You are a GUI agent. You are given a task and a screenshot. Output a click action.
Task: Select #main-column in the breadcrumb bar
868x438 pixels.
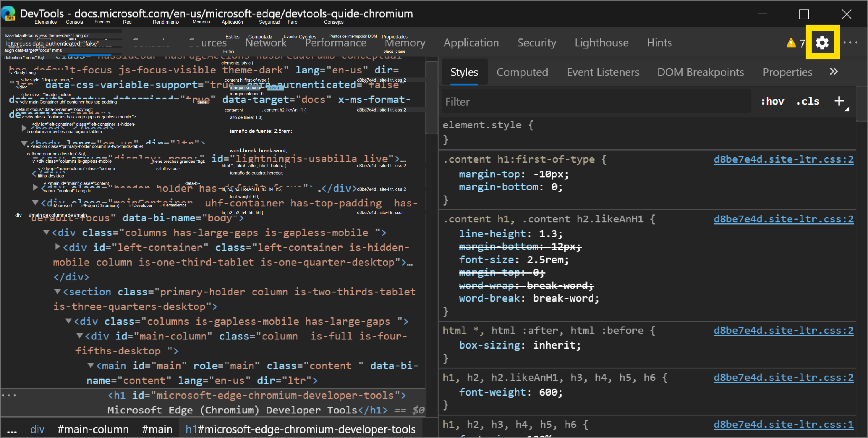coord(93,429)
